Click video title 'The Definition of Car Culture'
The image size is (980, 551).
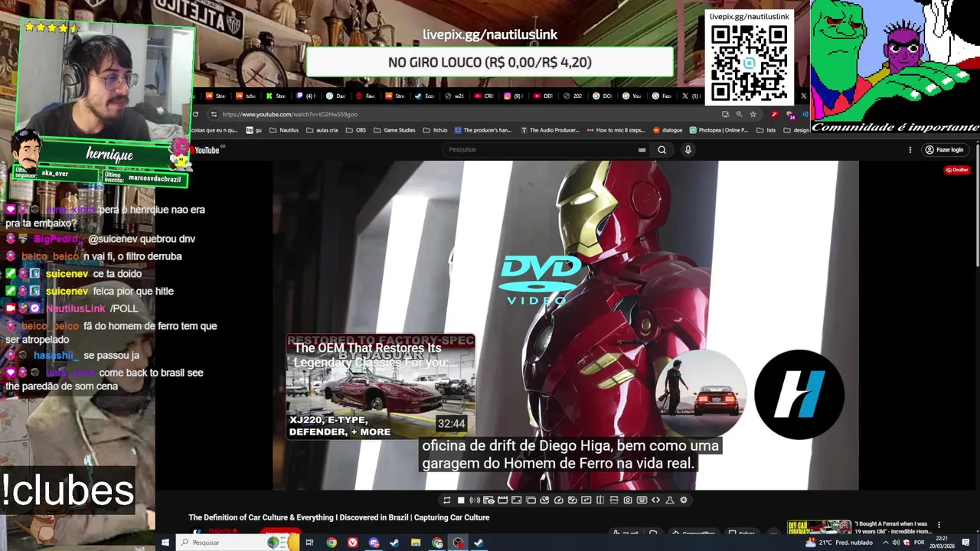click(x=339, y=517)
